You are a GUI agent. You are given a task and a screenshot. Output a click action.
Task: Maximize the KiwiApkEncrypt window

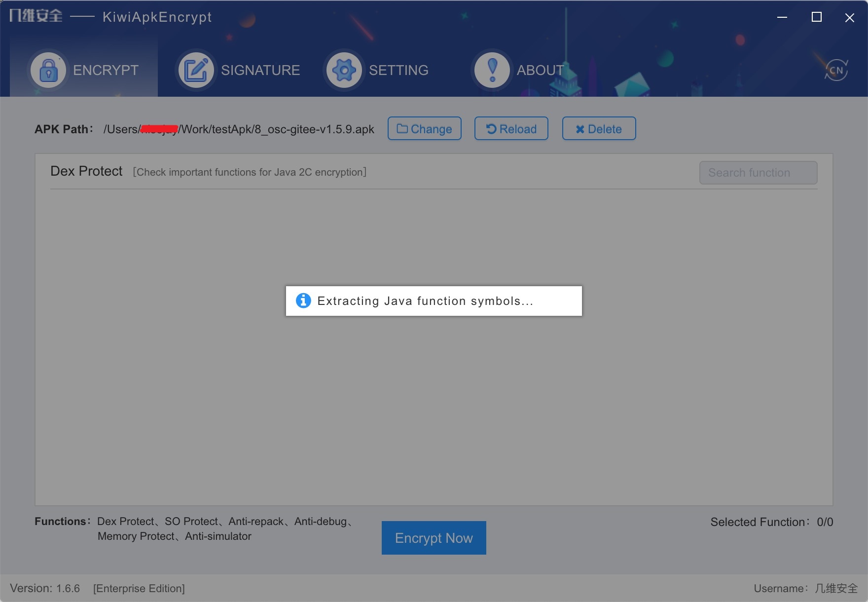817,17
